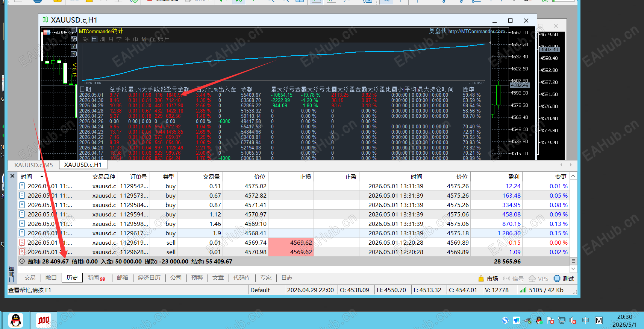Click the network icon in the system tray
The image size is (644, 329).
tap(562, 320)
